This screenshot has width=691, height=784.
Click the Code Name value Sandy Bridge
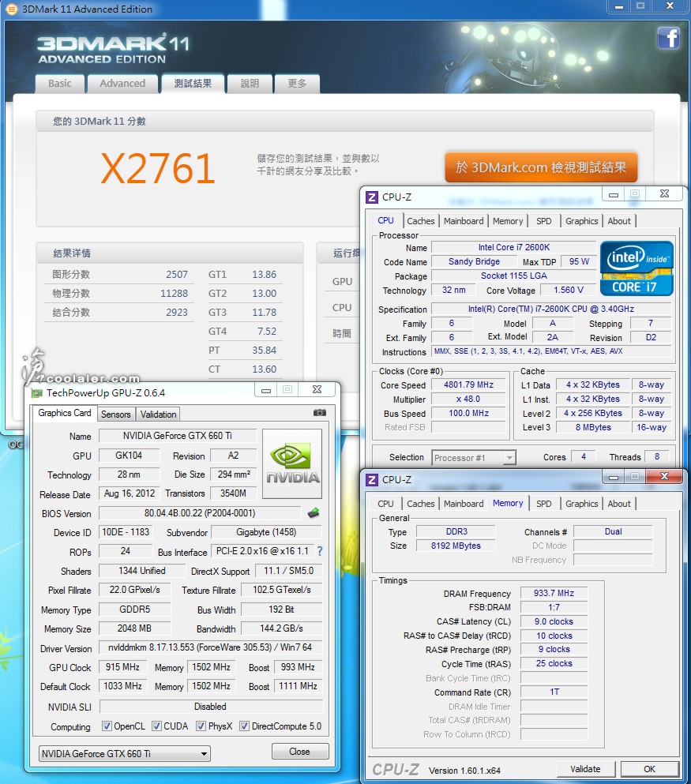[x=474, y=261]
